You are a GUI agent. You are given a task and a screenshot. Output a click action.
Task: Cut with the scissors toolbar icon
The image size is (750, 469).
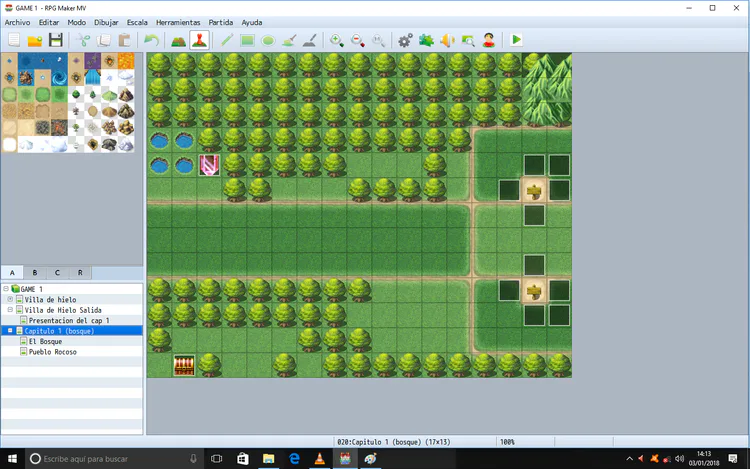(84, 40)
